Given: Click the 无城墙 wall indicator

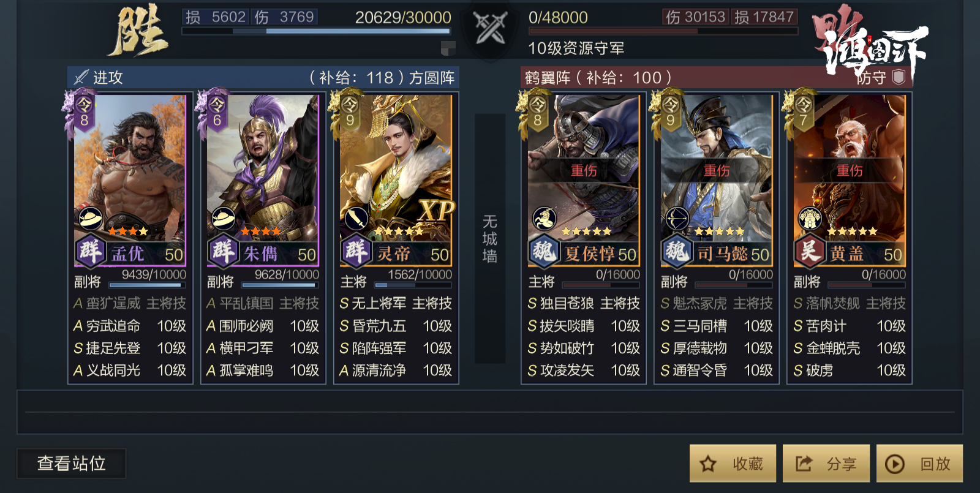Looking at the screenshot, I should point(490,239).
